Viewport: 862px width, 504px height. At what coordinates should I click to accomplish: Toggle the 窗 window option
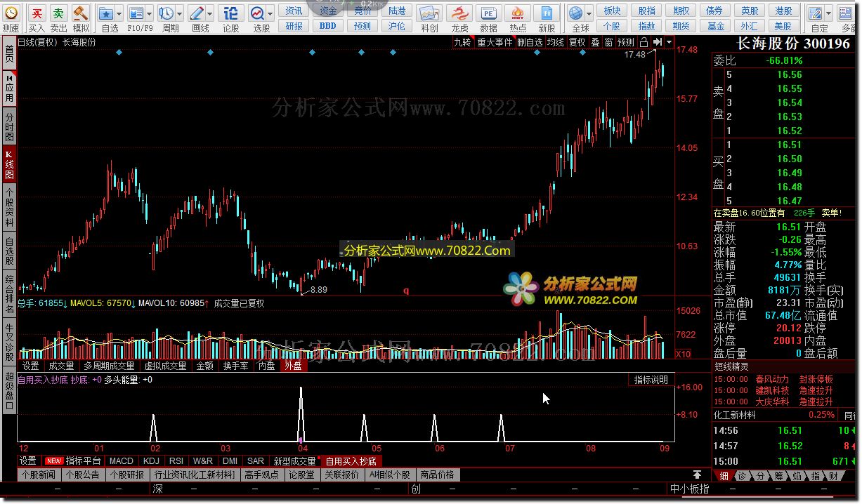608,42
